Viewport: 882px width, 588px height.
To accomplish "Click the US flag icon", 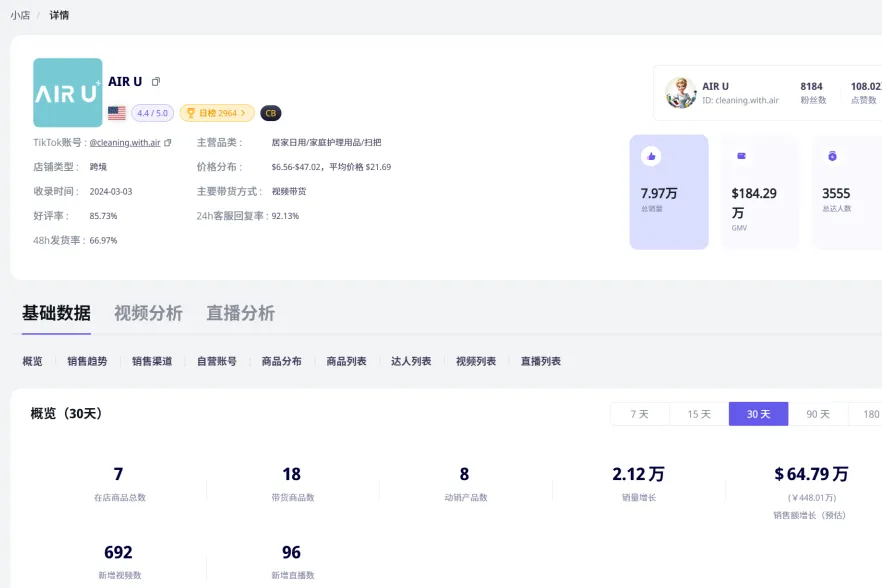I will 117,113.
